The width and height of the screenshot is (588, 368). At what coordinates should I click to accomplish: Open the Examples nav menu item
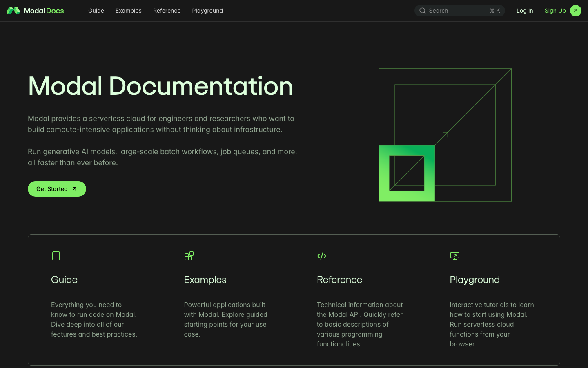tap(128, 11)
